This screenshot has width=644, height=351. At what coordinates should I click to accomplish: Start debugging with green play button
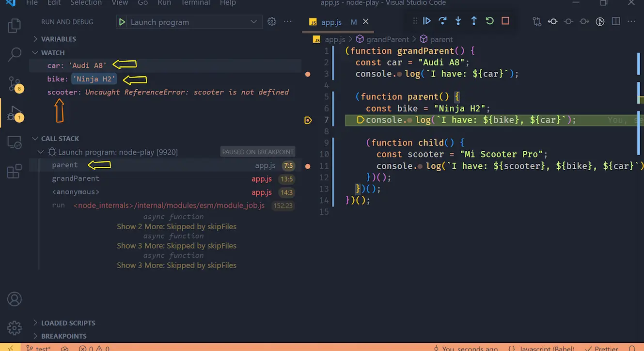click(x=122, y=22)
